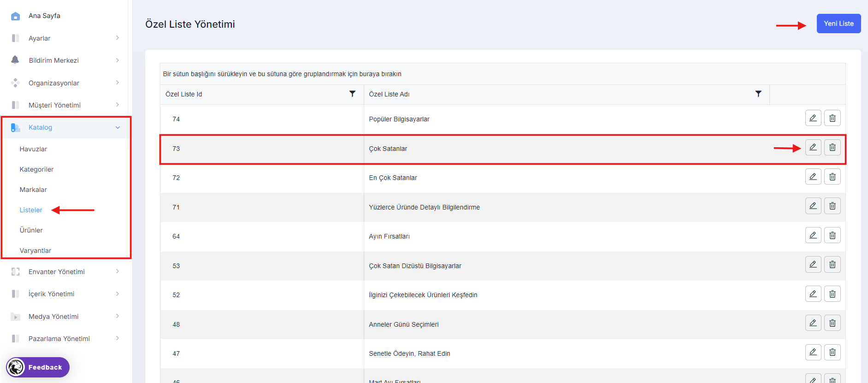
Task: Expand the İçerik Yönetimi chevron
Action: click(x=118, y=293)
